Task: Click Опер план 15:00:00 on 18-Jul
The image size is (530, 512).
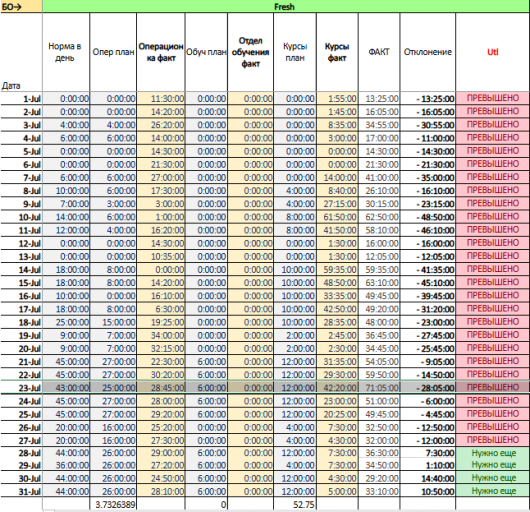Action: pos(113,322)
